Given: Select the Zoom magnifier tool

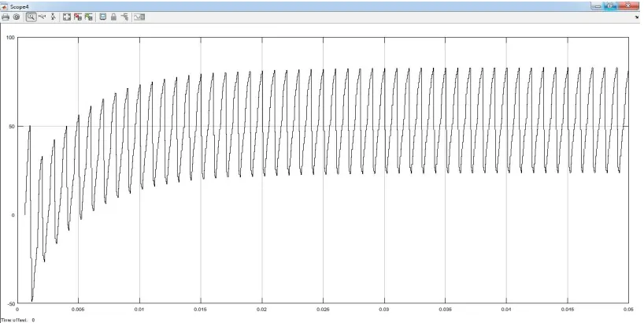Looking at the screenshot, I should pos(31,17).
